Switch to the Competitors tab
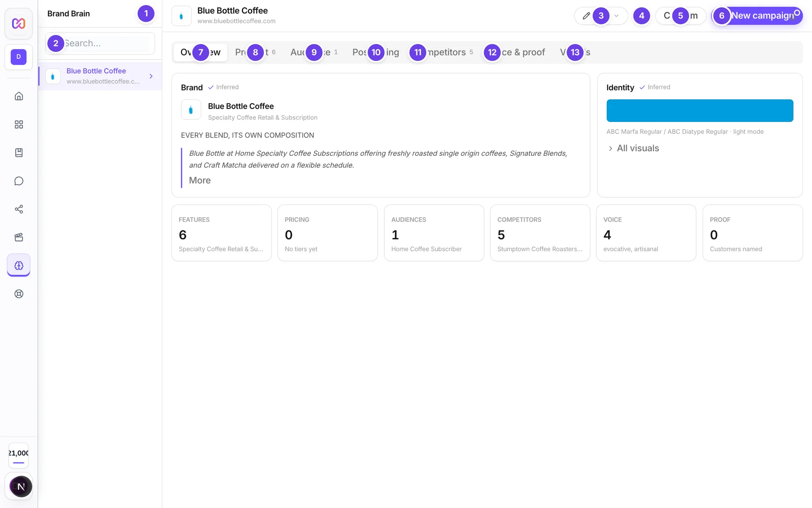This screenshot has height=508, width=812. [441, 52]
